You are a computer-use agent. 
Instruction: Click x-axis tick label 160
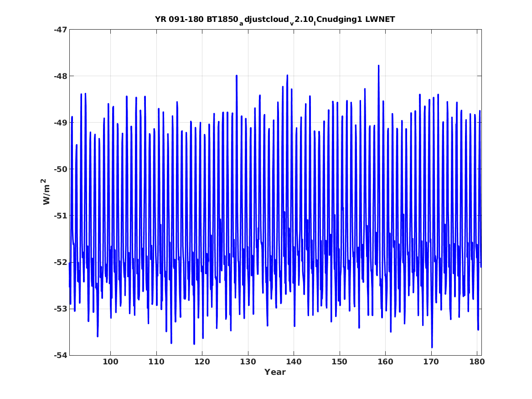tap(385, 362)
